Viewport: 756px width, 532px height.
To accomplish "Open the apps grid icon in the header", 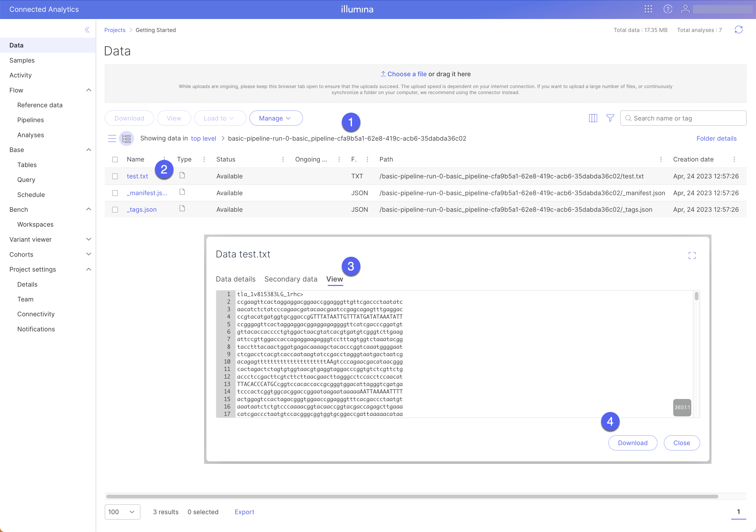I will pos(648,9).
